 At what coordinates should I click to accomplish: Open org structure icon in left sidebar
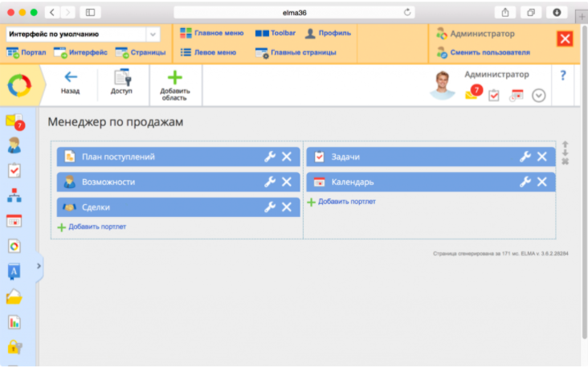(14, 195)
